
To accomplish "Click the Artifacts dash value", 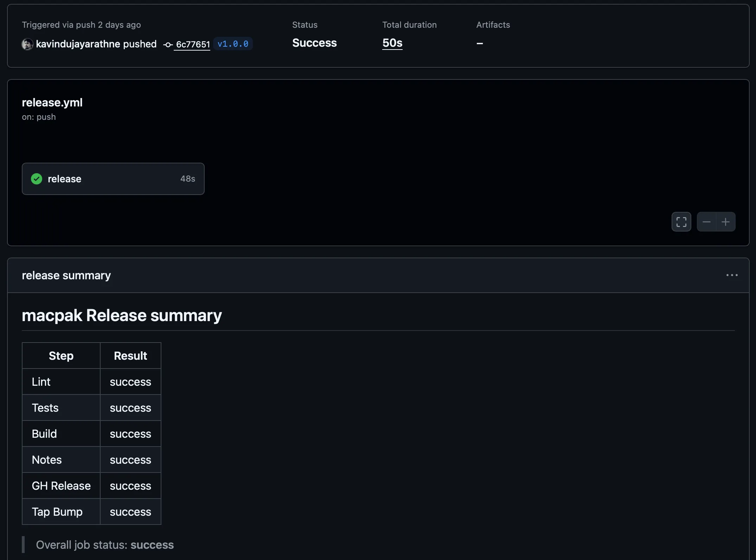I will pos(480,43).
